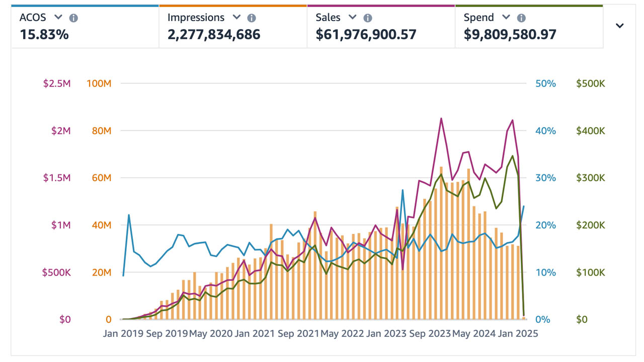Toggle the Spend metric card
The image size is (644, 362).
[x=528, y=25]
